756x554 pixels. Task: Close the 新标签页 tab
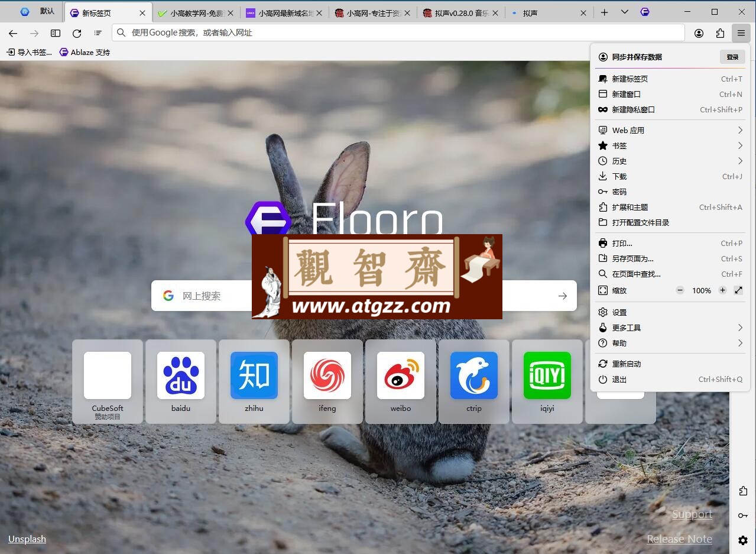(x=142, y=13)
